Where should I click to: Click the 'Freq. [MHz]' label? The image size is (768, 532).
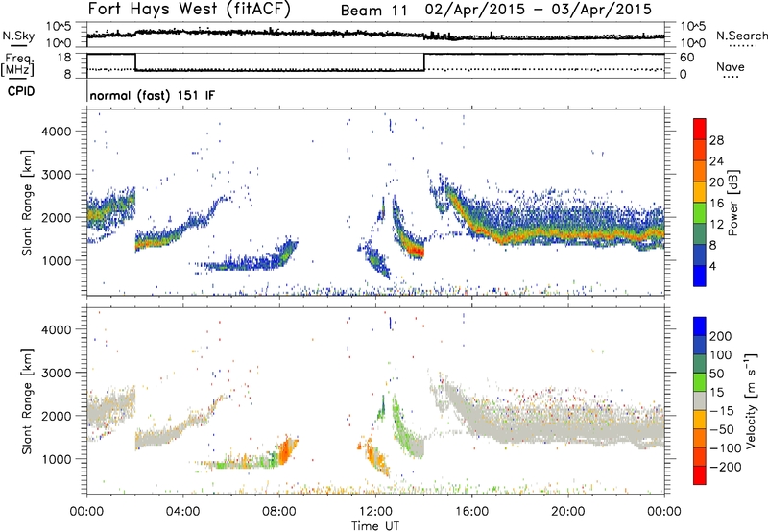point(17,64)
